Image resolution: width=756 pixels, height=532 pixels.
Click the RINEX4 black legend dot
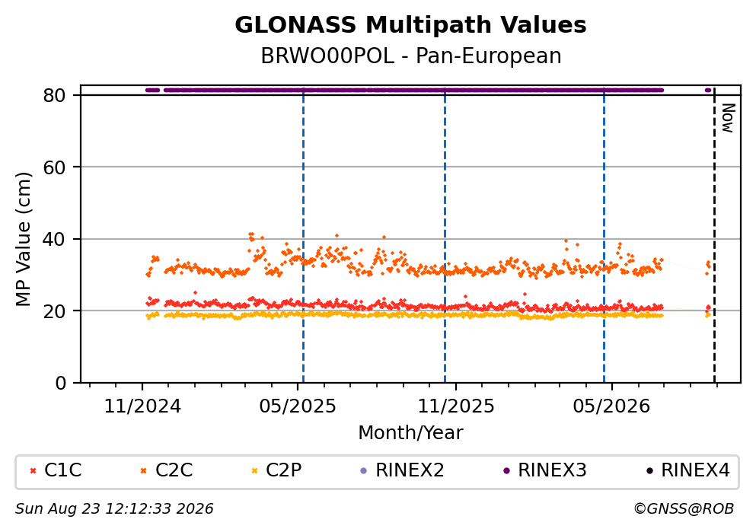click(649, 471)
